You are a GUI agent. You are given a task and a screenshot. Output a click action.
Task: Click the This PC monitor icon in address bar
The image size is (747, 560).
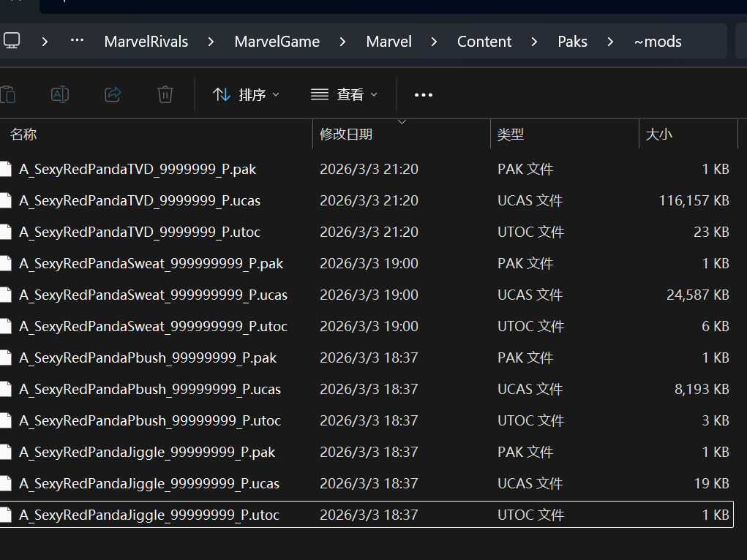pos(12,41)
